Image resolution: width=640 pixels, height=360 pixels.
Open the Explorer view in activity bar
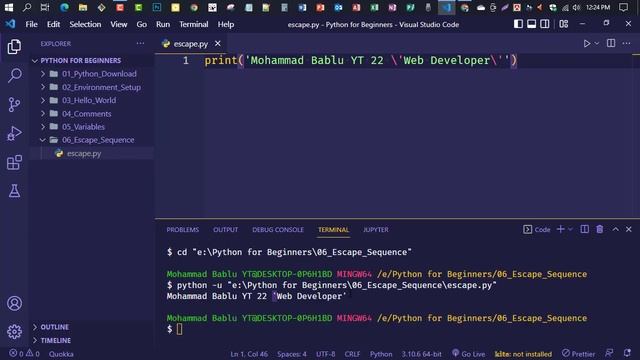(14, 47)
